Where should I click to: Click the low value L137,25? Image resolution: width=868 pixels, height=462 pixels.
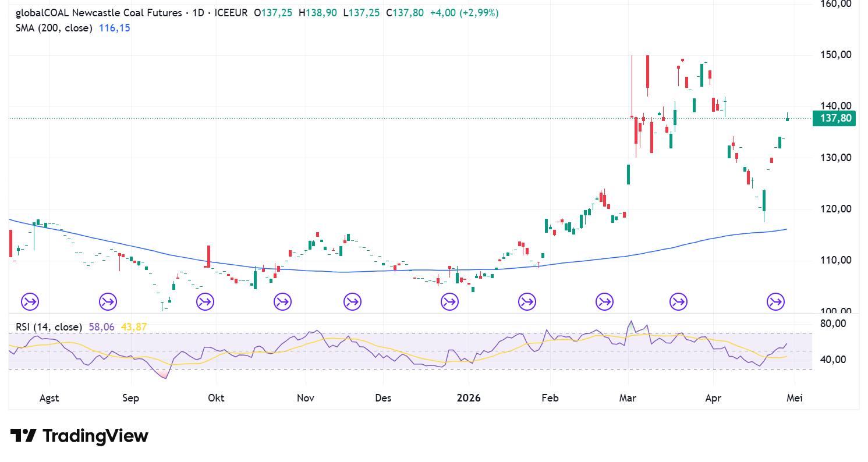pos(362,13)
